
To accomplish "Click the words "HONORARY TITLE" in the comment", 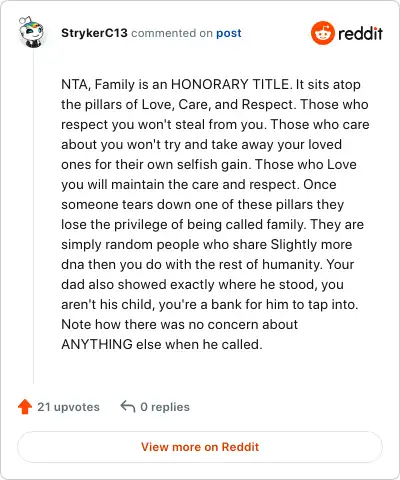I will (230, 84).
